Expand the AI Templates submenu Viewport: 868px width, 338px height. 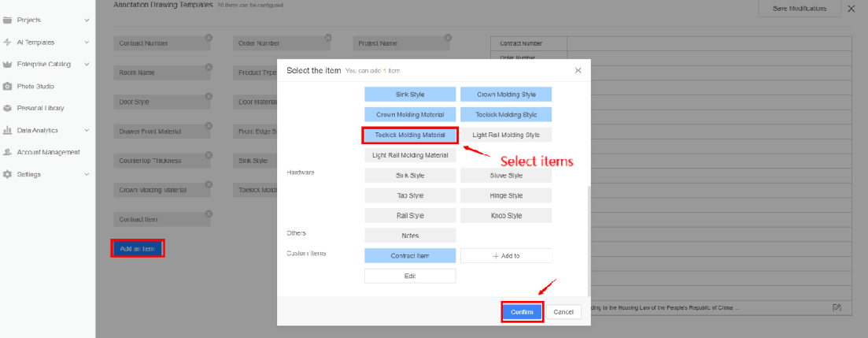coord(87,42)
